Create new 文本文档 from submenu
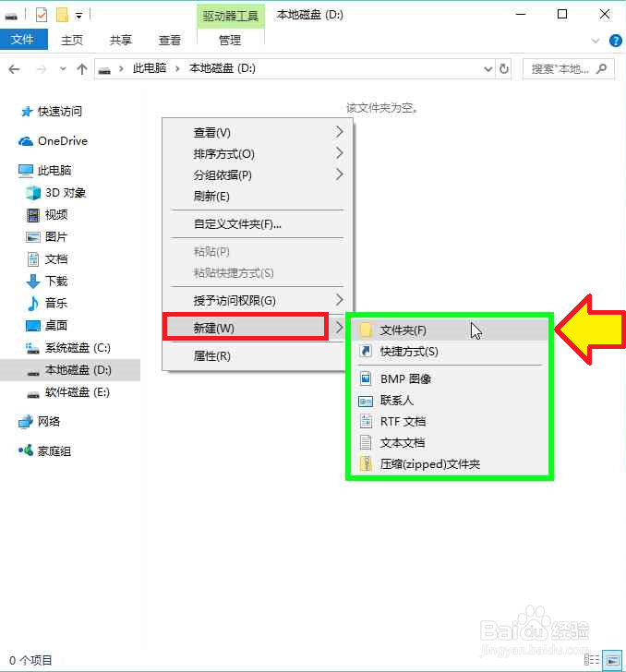Viewport: 626px width, 672px height. pyautogui.click(x=450, y=443)
